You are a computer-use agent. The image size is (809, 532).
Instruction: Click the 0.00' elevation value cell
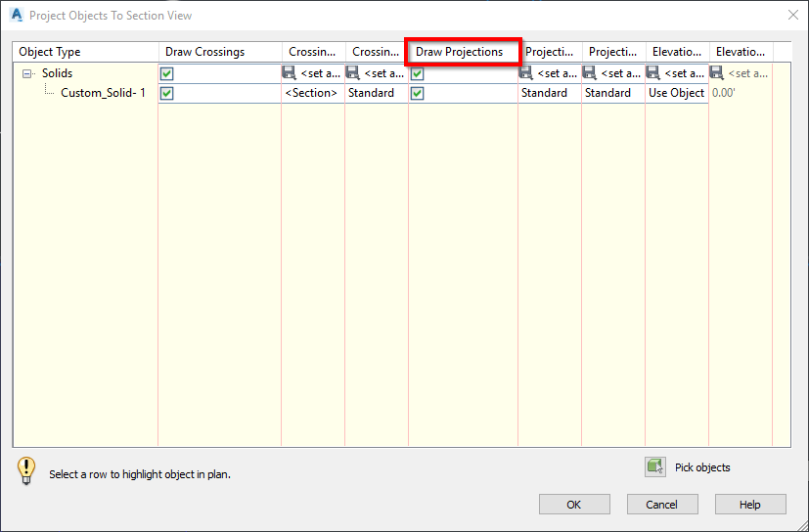tap(741, 94)
